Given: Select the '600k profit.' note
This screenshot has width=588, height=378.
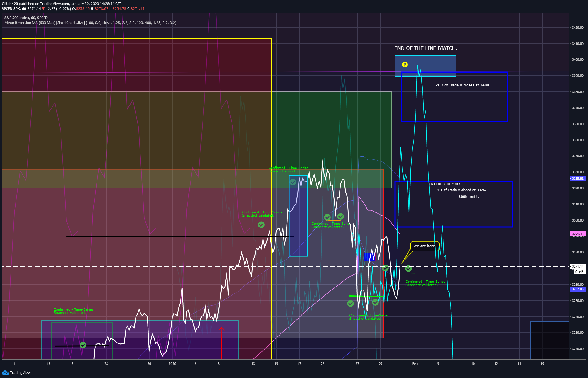Looking at the screenshot, I should (x=469, y=197).
